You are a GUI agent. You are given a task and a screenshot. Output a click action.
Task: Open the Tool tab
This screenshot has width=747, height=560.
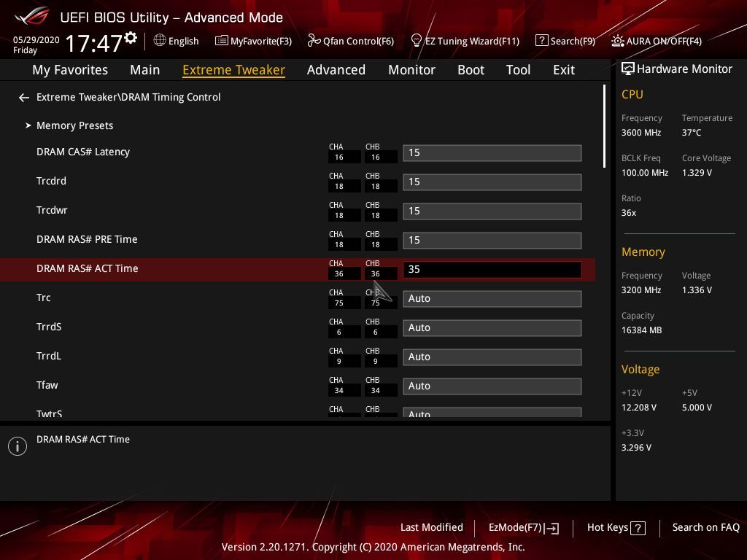(518, 70)
